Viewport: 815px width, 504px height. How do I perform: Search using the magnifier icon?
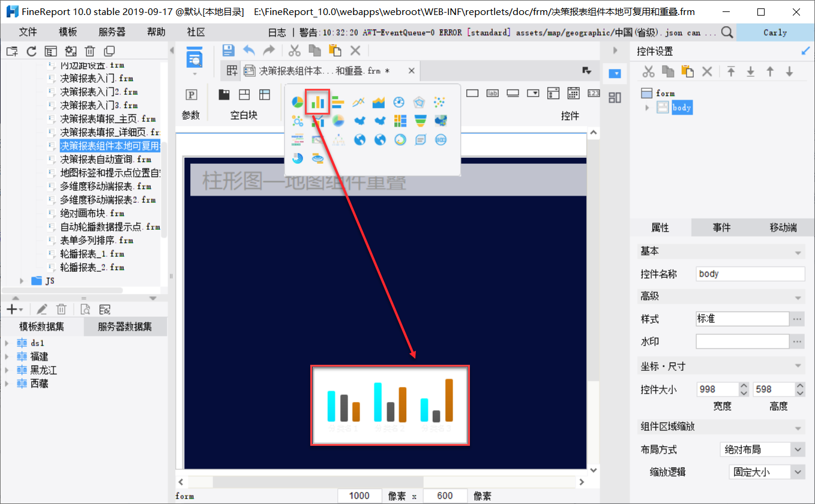[727, 32]
